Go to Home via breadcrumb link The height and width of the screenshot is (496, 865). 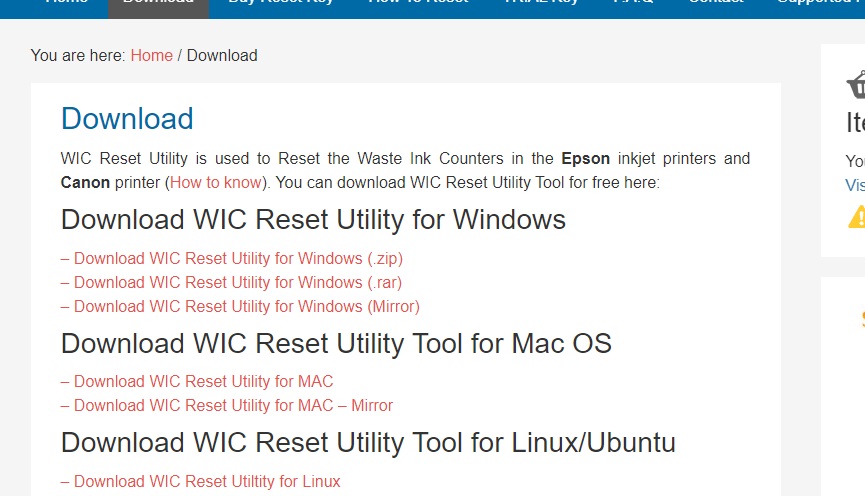(152, 56)
